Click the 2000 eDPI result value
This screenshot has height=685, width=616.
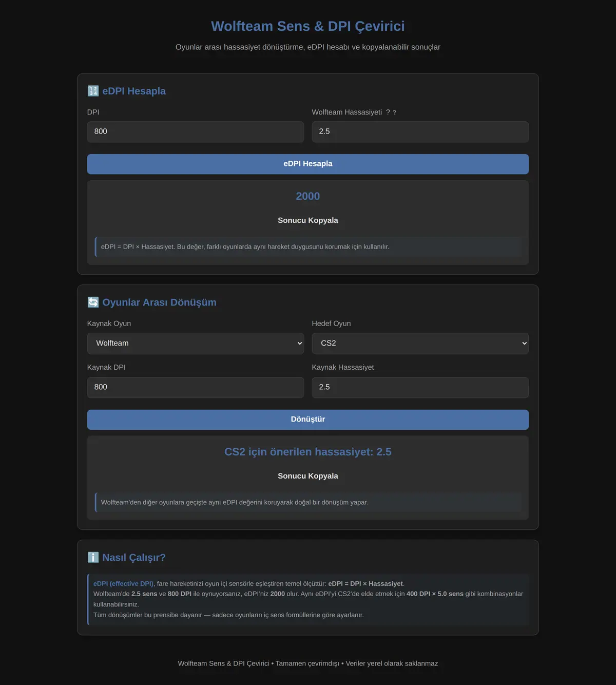(308, 196)
